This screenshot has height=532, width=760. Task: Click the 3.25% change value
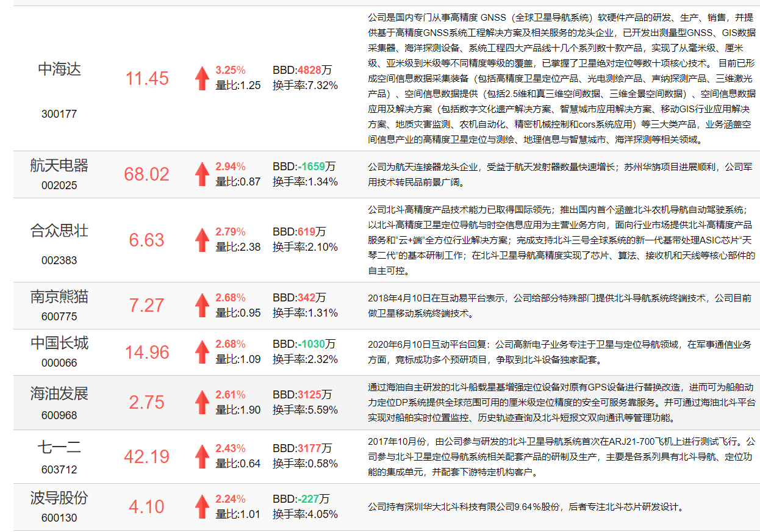tap(231, 70)
